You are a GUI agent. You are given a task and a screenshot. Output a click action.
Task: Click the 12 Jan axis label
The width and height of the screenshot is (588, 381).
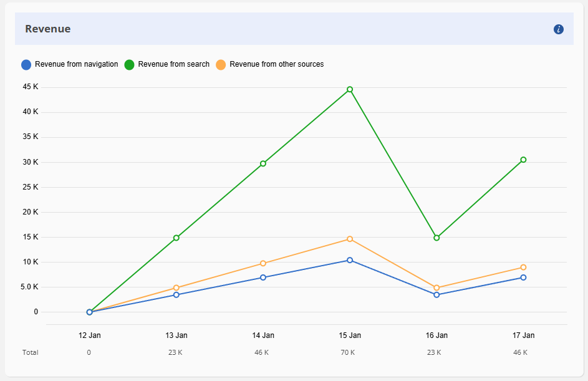pyautogui.click(x=90, y=335)
